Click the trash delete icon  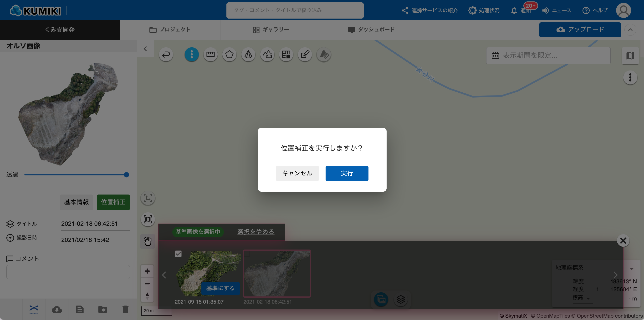tap(125, 310)
